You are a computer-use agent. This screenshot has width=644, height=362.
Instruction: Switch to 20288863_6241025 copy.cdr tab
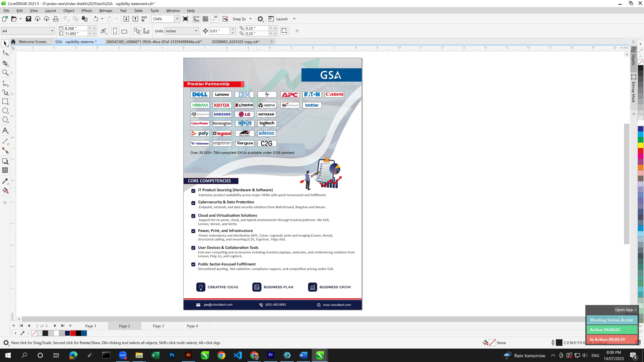coord(235,42)
